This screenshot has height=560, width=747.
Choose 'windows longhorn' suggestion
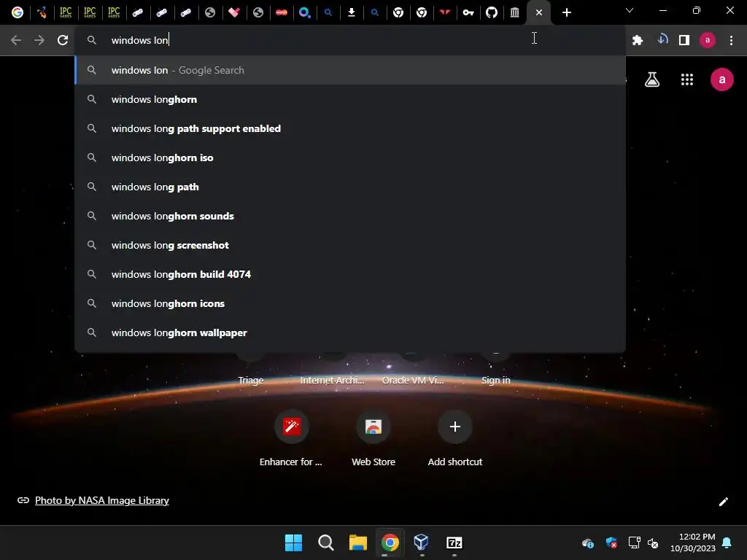point(350,99)
